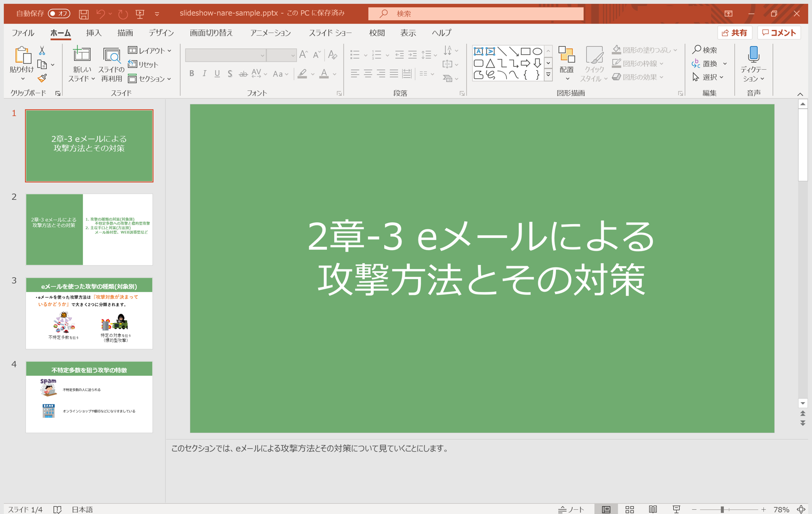Toggle the AutoSave switch
This screenshot has width=812, height=514.
click(x=59, y=13)
